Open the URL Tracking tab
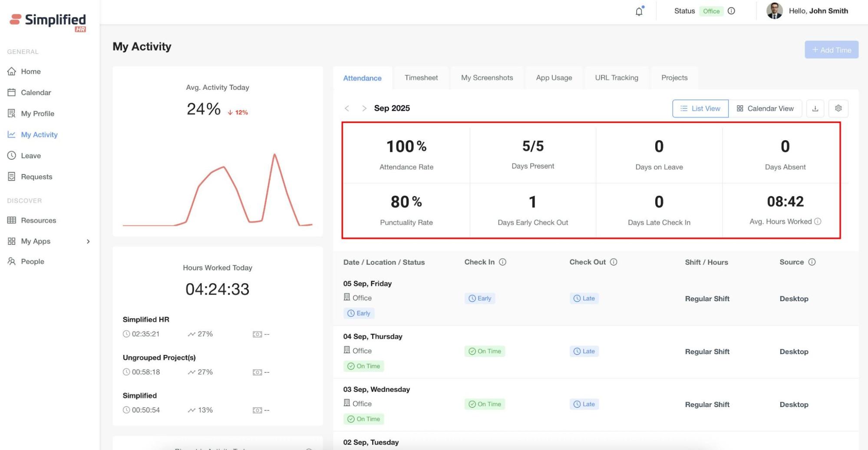The width and height of the screenshot is (868, 450). [616, 78]
